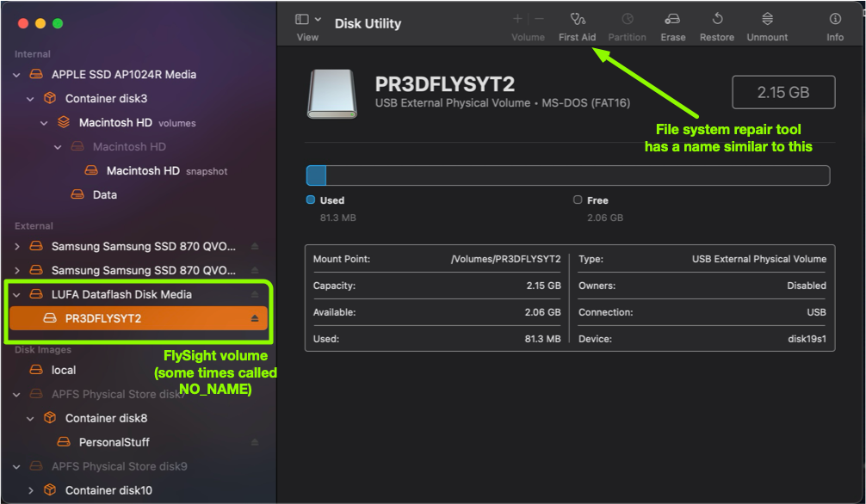Click the External section header in the sidebar
This screenshot has height=504, width=866.
click(x=34, y=226)
